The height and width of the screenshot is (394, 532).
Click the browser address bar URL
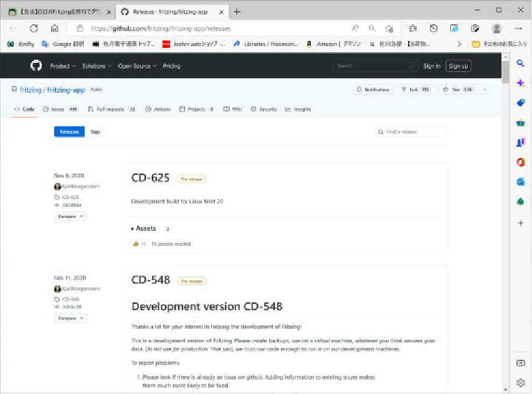pyautogui.click(x=161, y=29)
